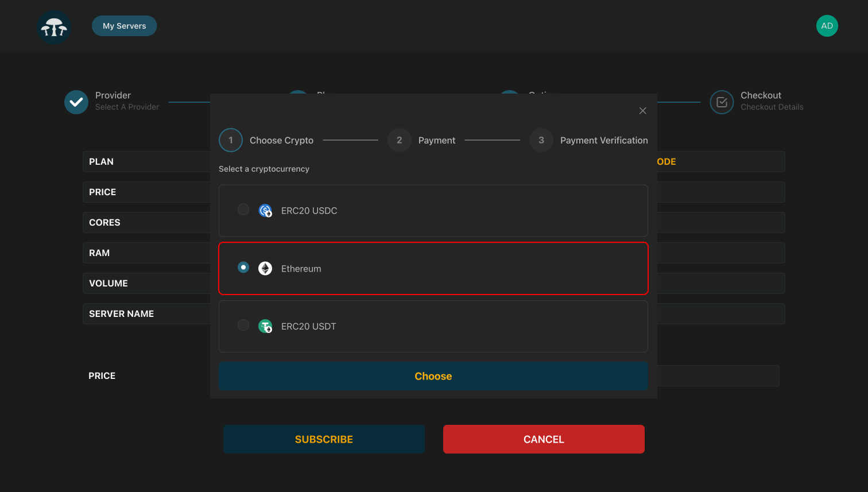Click the Checkout Details subtitle
868x492 pixels.
click(772, 107)
